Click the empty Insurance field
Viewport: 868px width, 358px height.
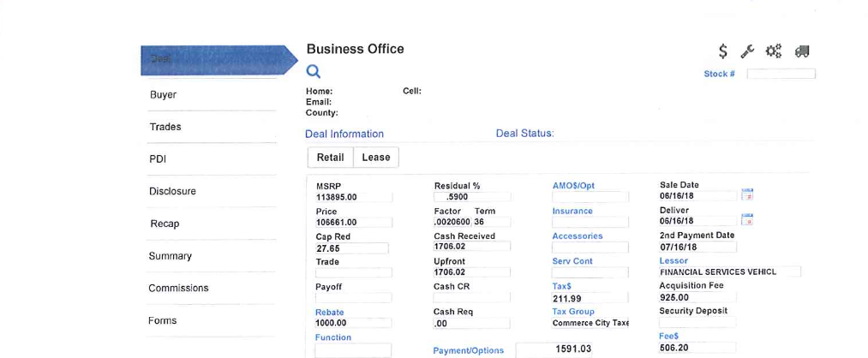[590, 222]
